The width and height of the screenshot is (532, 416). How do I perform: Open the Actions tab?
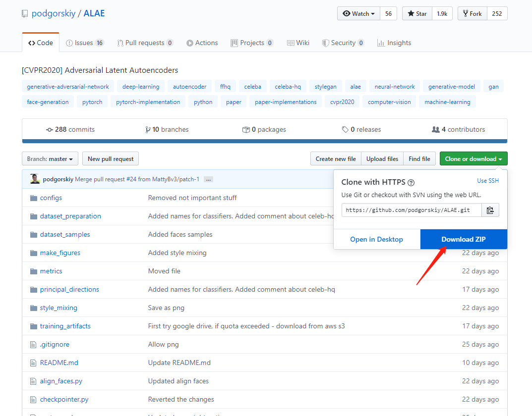[x=202, y=43]
